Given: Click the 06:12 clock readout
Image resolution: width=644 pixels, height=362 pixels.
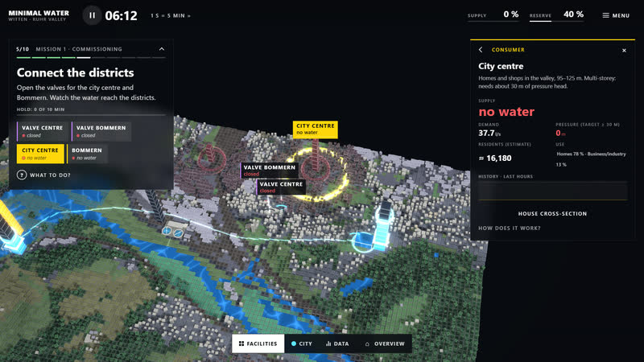Looking at the screenshot, I should tap(122, 15).
